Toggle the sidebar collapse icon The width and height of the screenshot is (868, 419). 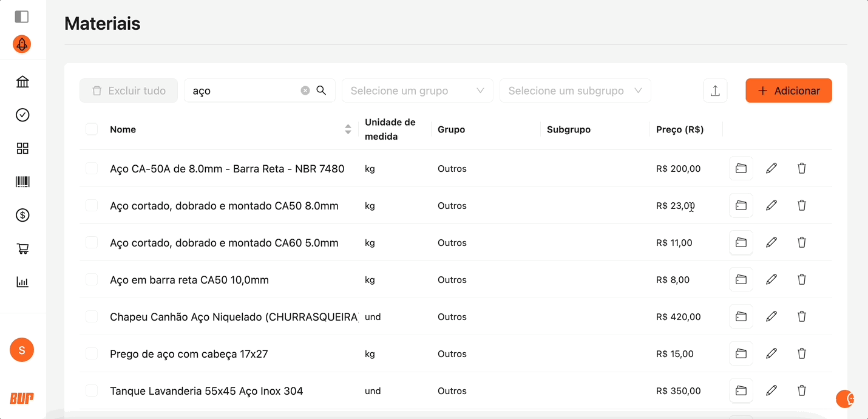22,16
